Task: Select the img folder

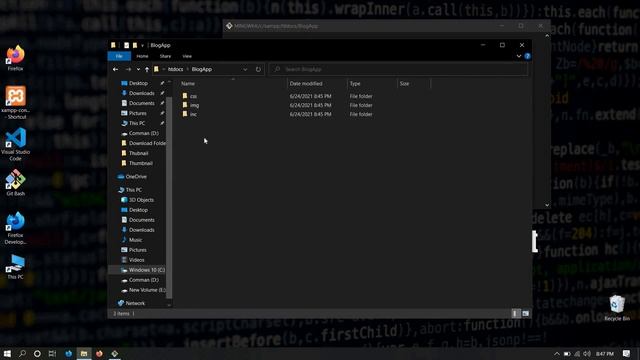Action: coord(194,105)
